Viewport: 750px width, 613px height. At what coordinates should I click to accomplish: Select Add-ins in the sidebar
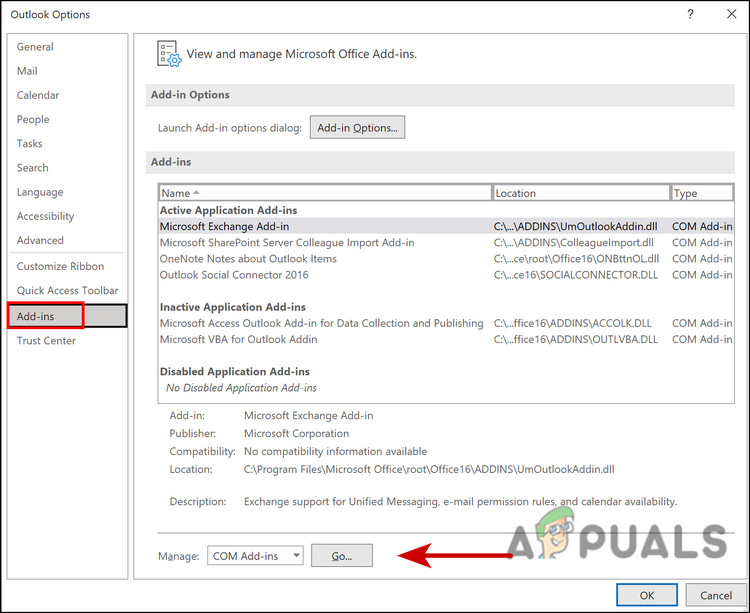(x=67, y=316)
